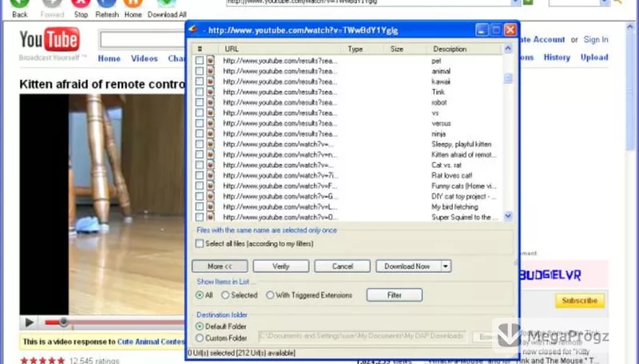
Task: Open the YouTube Home tab
Action: 109,58
